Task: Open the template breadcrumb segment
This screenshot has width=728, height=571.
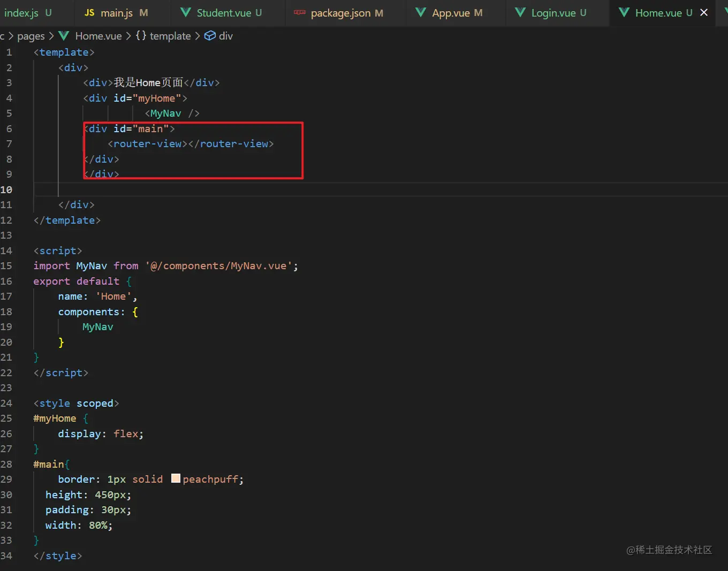Action: (x=170, y=36)
